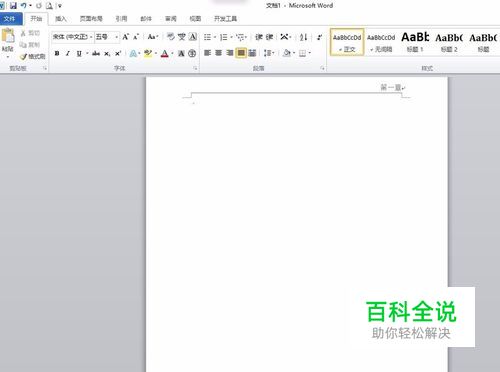This screenshot has height=372, width=500.
Task: Click the Character Shading A icon
Action: pyautogui.click(x=181, y=53)
